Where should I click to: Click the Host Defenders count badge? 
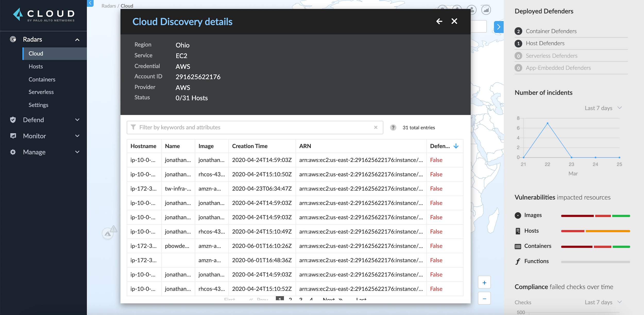518,43
